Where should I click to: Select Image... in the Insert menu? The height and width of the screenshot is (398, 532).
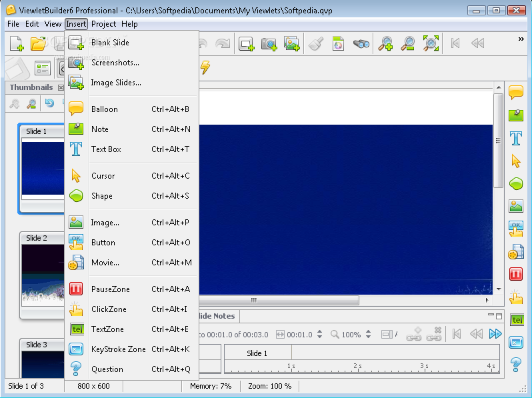[x=131, y=223]
